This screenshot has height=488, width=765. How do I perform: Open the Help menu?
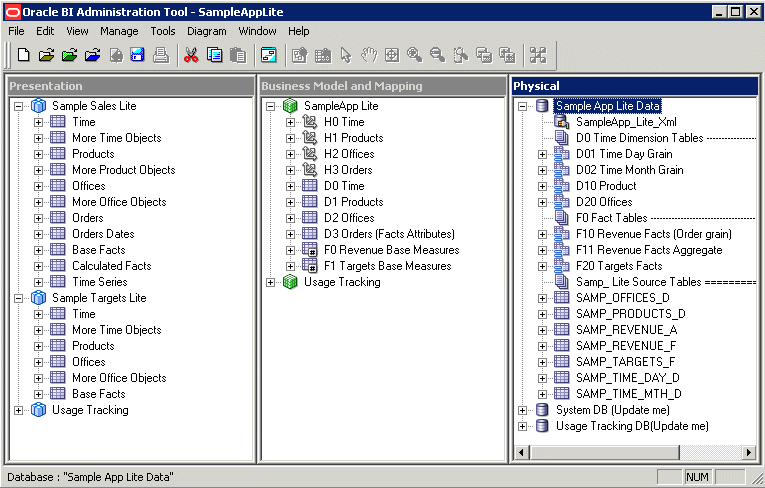[299, 31]
